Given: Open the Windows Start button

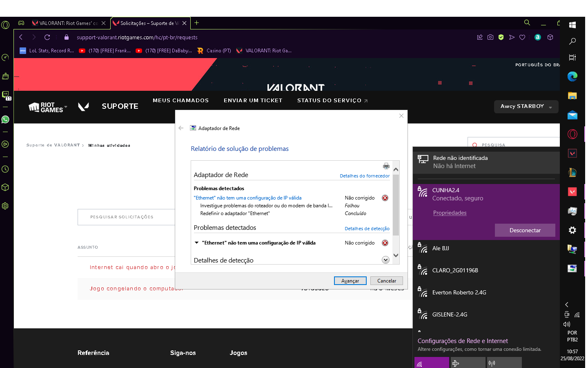Looking at the screenshot, I should [x=572, y=25].
